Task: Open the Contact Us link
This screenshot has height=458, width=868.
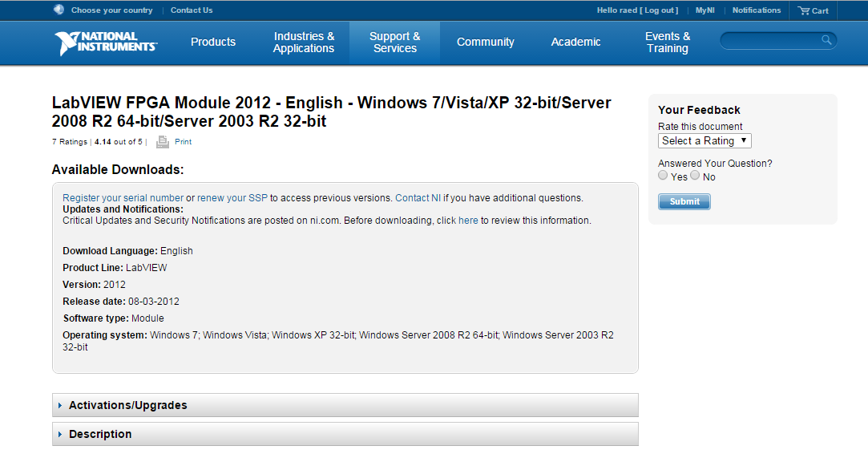Action: pyautogui.click(x=192, y=10)
